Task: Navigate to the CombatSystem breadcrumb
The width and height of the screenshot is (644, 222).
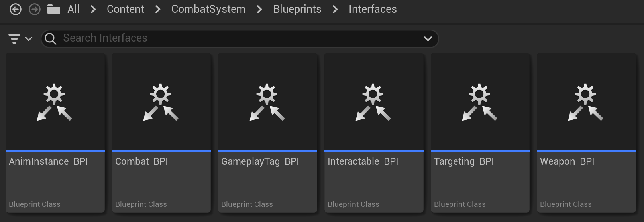Action: [x=208, y=9]
